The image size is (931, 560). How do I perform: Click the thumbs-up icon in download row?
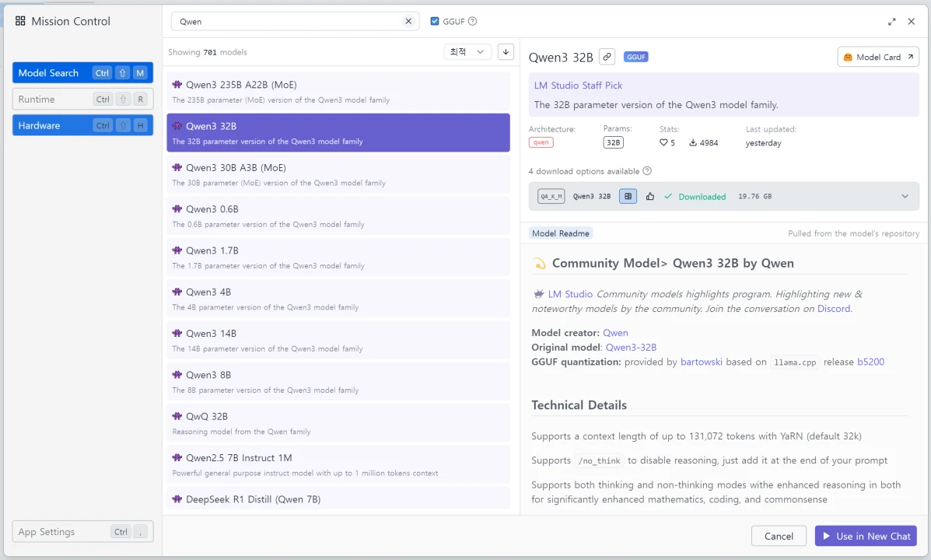650,196
